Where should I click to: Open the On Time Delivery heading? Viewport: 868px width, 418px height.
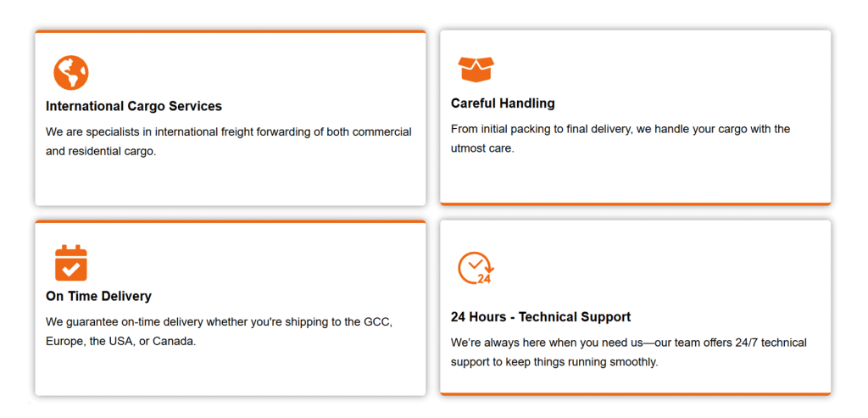[x=98, y=297]
